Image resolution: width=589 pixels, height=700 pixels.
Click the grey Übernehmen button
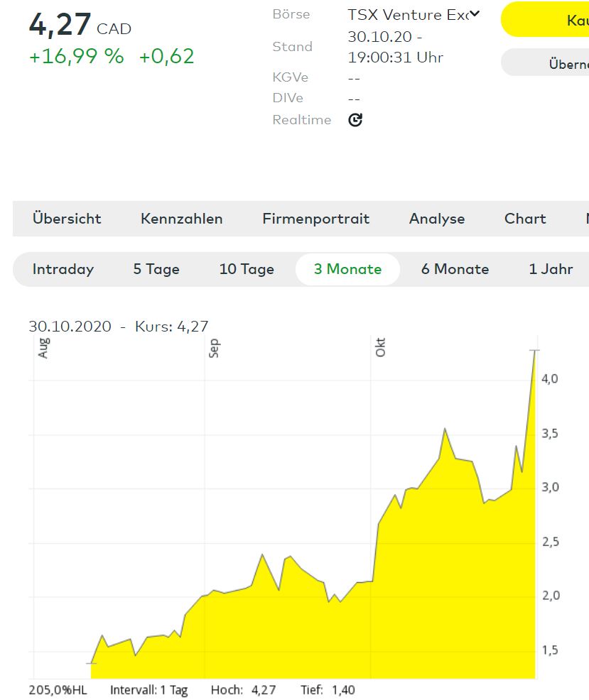click(546, 63)
